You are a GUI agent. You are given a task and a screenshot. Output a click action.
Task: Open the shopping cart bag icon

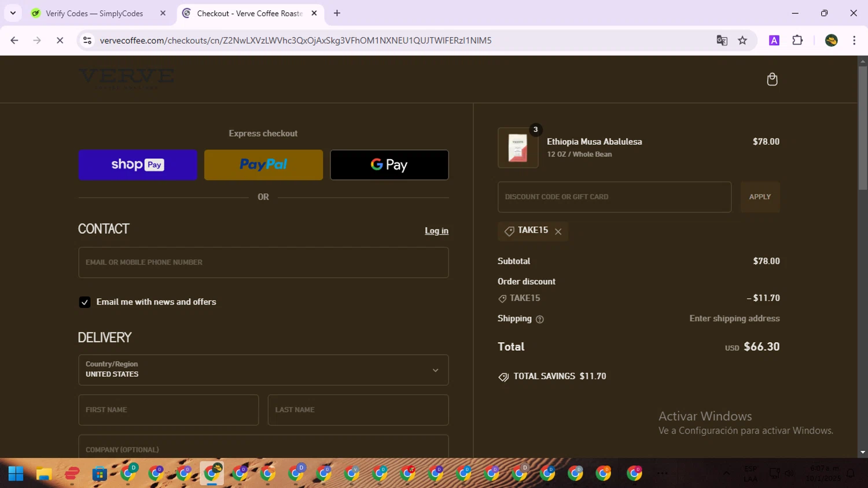772,79
